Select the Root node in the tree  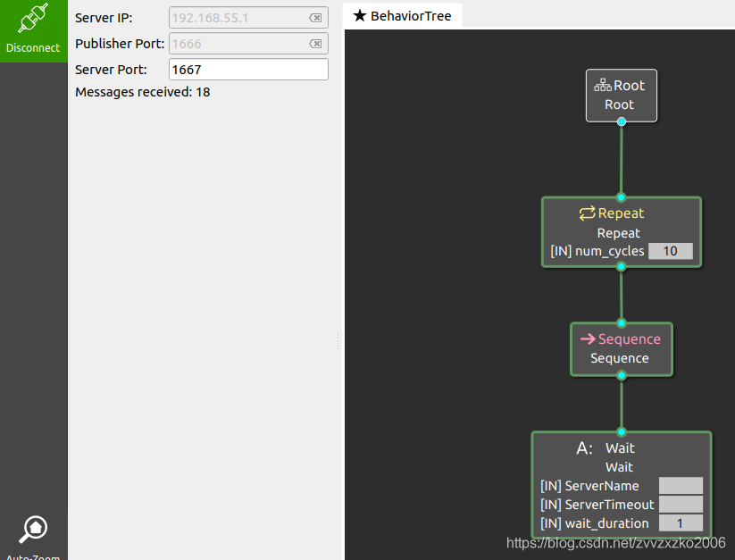click(621, 96)
